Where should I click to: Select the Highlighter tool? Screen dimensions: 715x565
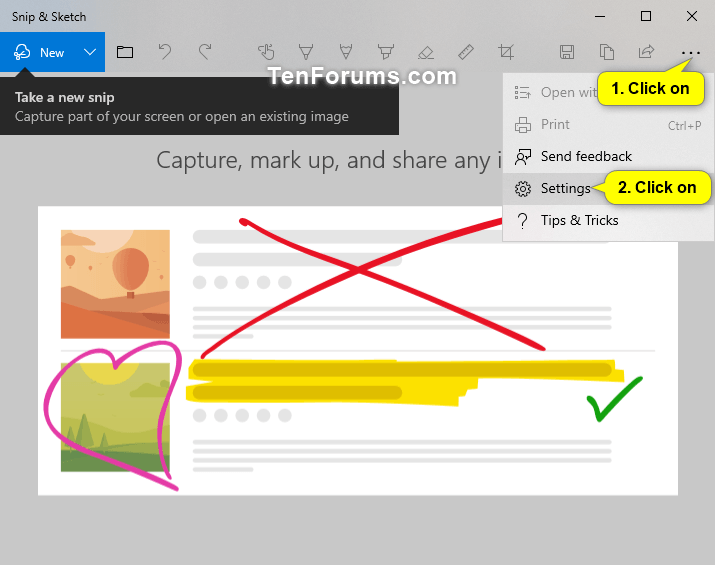pyautogui.click(x=386, y=52)
